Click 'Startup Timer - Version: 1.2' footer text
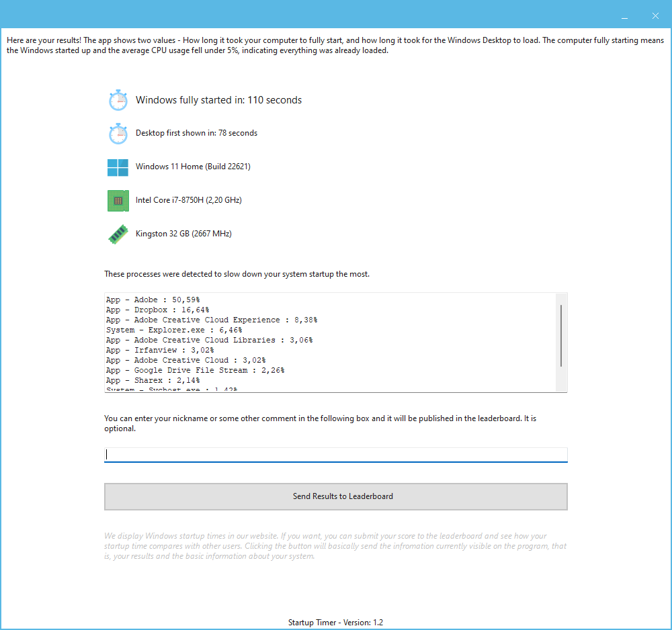This screenshot has height=630, width=672. (x=335, y=623)
